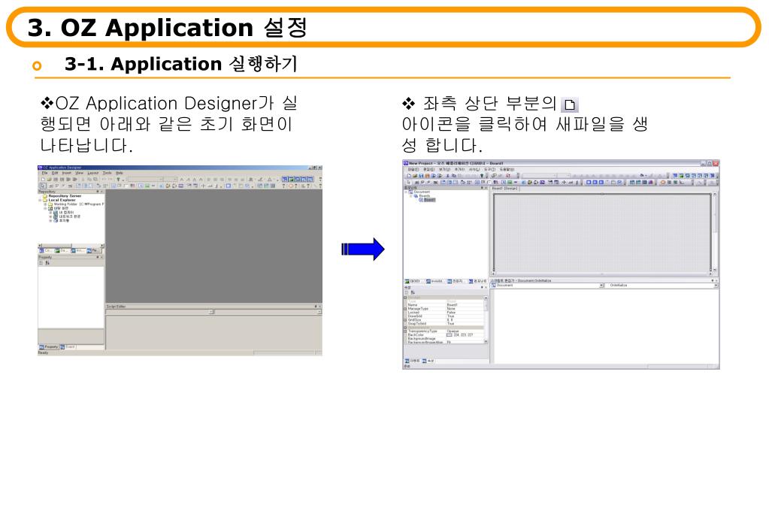Open File menu in left Designer window
This screenshot has width=769, height=532.
44,173
